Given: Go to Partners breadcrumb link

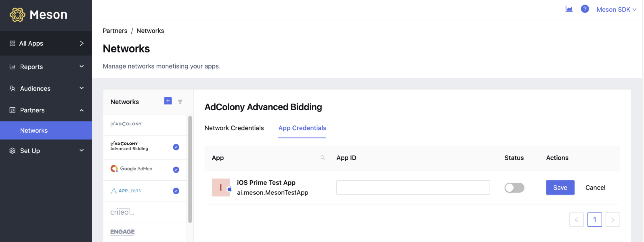Looking at the screenshot, I should click(x=115, y=31).
